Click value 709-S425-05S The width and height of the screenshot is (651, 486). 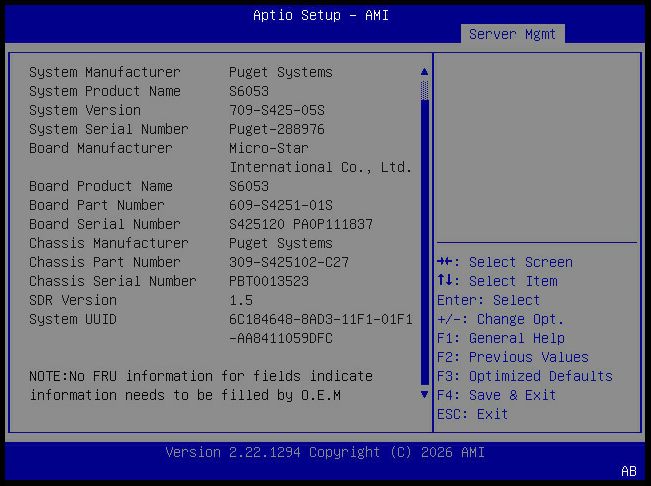pyautogui.click(x=277, y=110)
